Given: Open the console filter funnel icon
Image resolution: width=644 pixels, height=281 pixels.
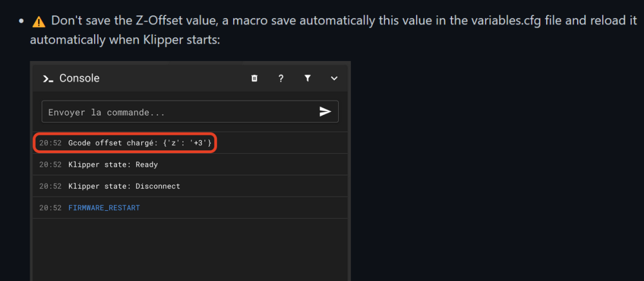Looking at the screenshot, I should [308, 78].
